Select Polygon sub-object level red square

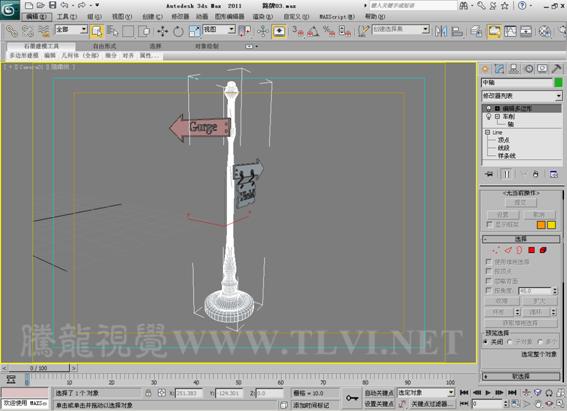coord(531,250)
